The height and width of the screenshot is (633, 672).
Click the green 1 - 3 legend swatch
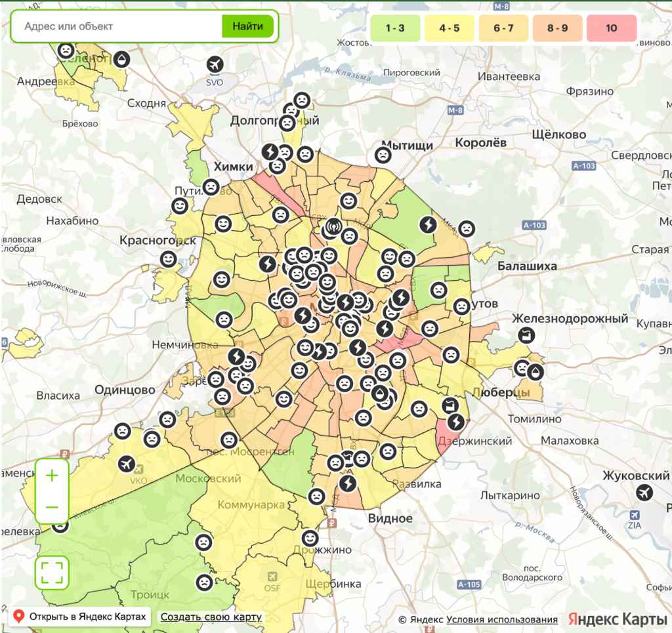[394, 28]
